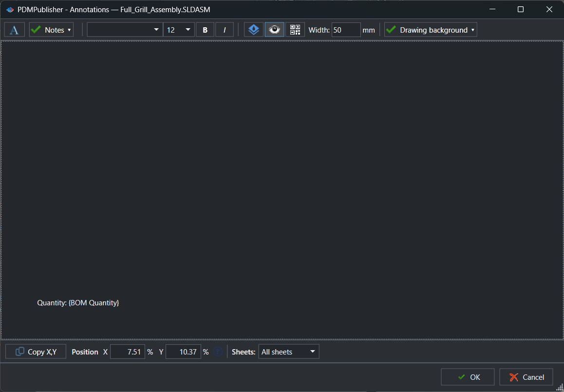Click the PDMPublisher app icon in title bar
The width and height of the screenshot is (564, 392).
pyautogui.click(x=10, y=10)
